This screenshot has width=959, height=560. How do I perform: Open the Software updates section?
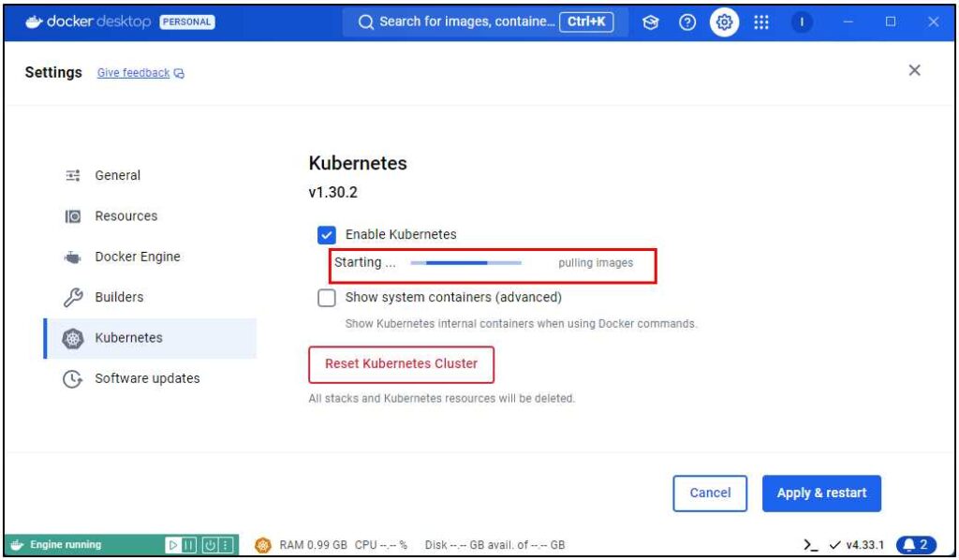[146, 378]
